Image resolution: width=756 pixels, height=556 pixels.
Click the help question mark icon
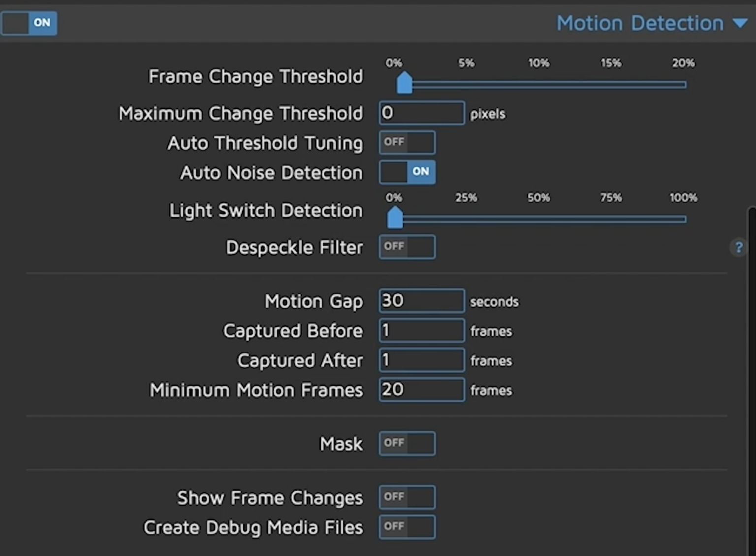[x=738, y=247]
